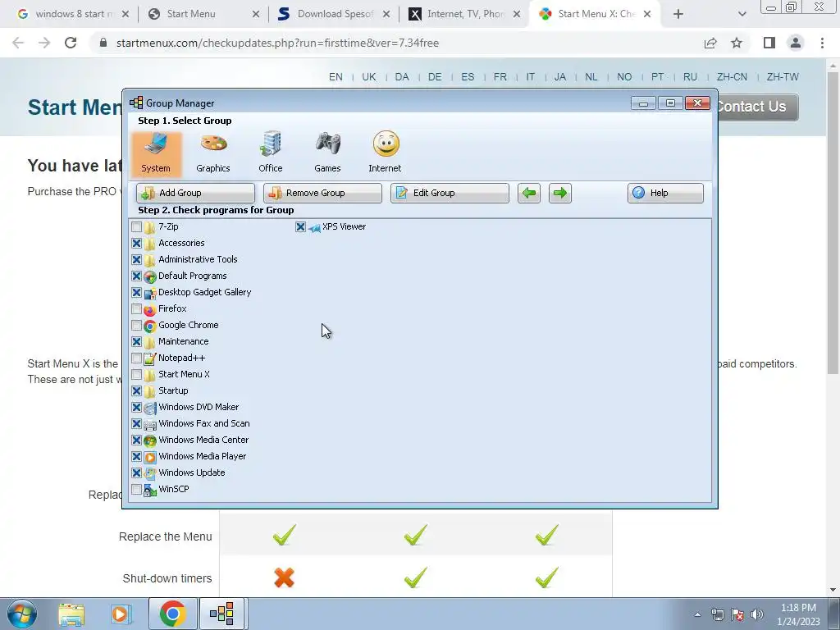Switch to the Start Menu tab

coord(203,14)
